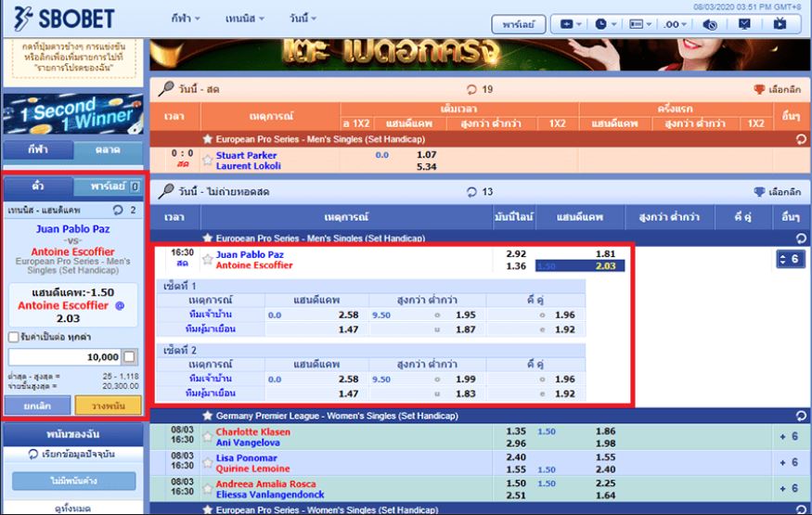Screen dimensions: 812x515
Task: Click the stake amount input field
Action: pyautogui.click(x=65, y=356)
